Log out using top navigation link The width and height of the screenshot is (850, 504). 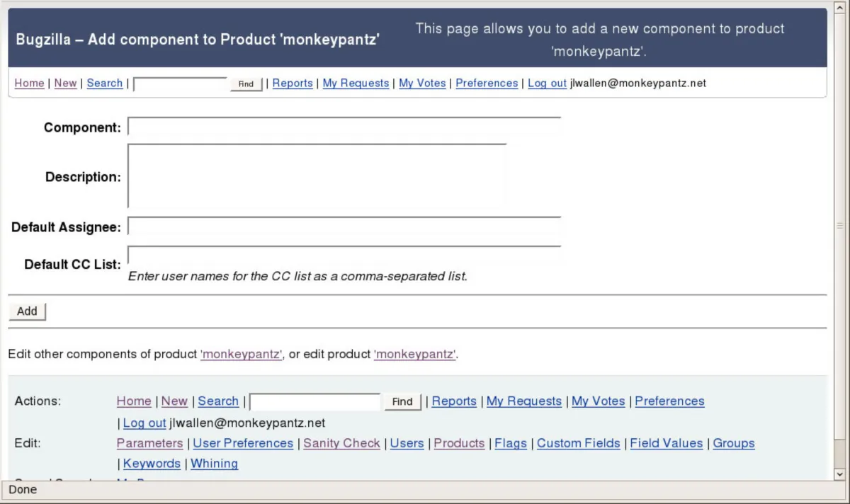click(547, 83)
